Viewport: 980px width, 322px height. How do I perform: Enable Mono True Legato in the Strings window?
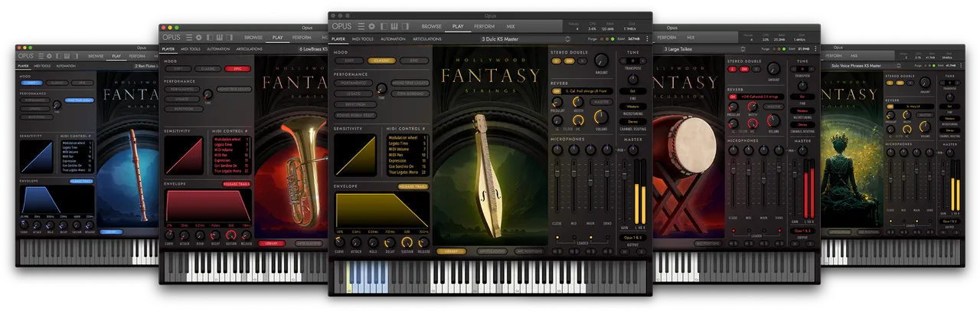[x=410, y=83]
